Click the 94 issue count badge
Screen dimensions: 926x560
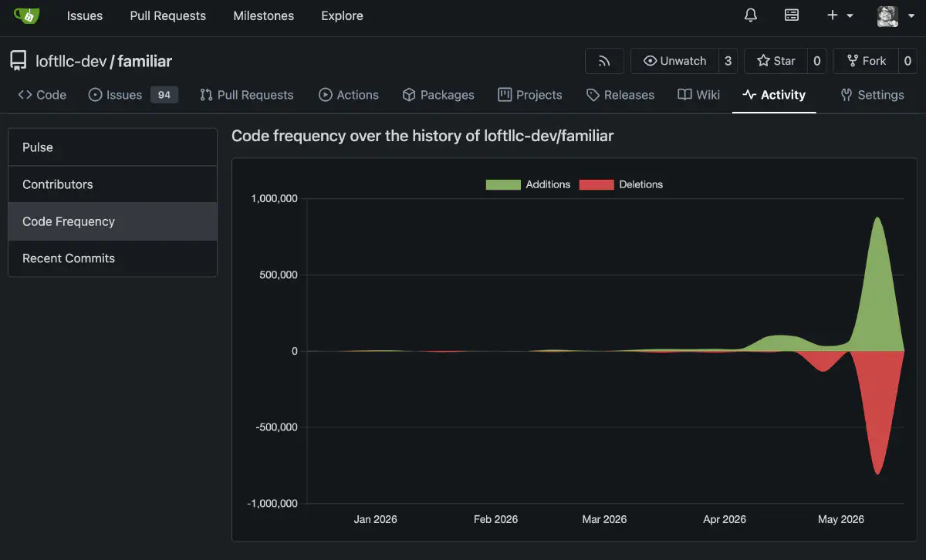(164, 95)
